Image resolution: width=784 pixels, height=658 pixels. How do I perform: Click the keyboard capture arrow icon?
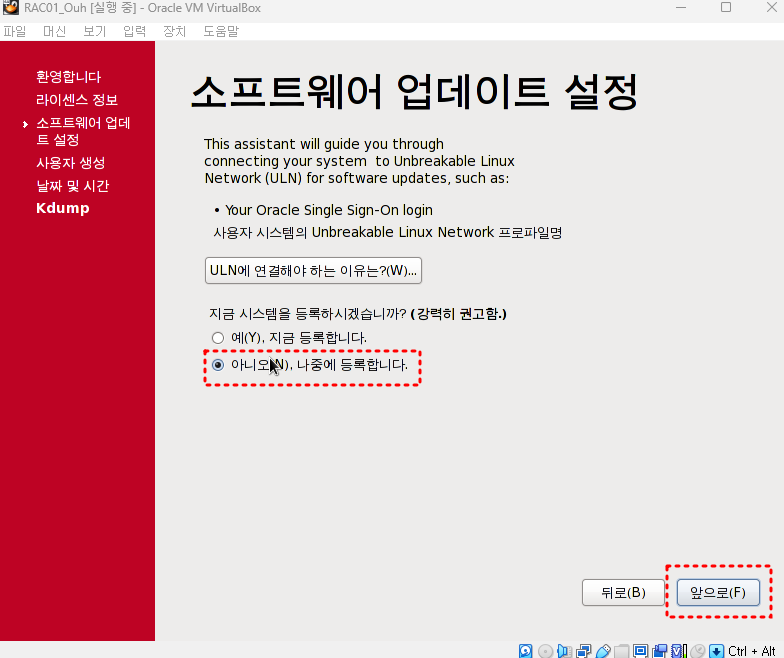click(716, 650)
